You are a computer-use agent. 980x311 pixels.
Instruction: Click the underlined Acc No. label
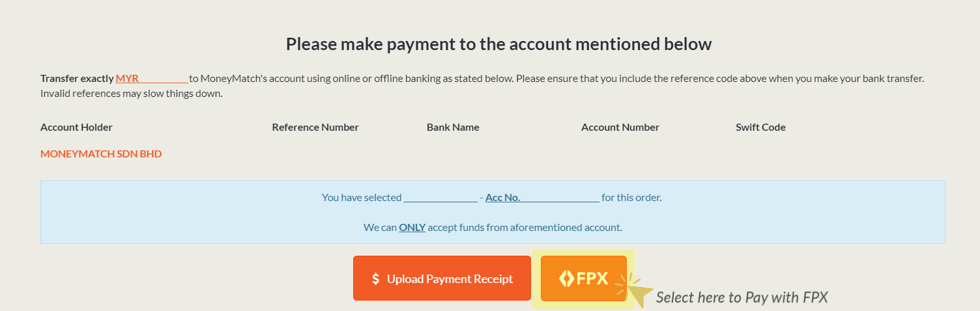click(502, 197)
